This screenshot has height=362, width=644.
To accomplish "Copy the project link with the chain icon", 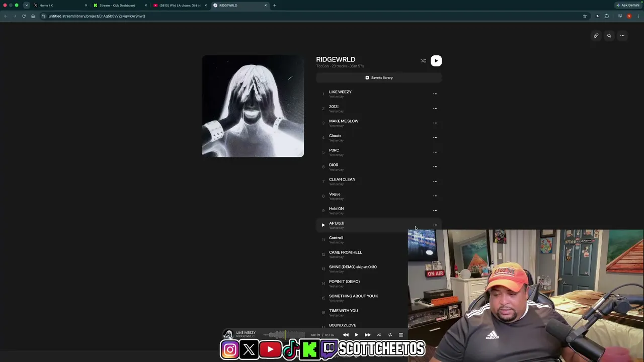I will 596,36.
